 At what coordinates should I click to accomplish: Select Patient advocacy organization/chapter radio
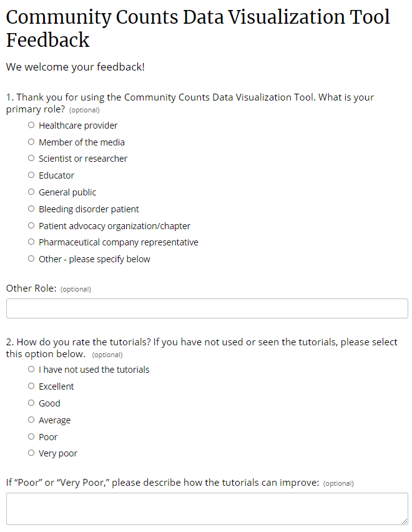pos(31,226)
